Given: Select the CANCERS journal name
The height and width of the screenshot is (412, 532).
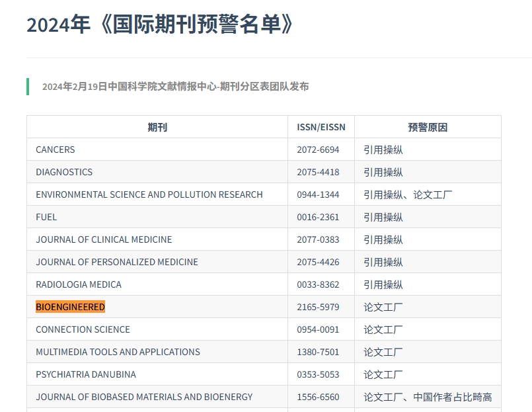Looking at the screenshot, I should point(55,149).
